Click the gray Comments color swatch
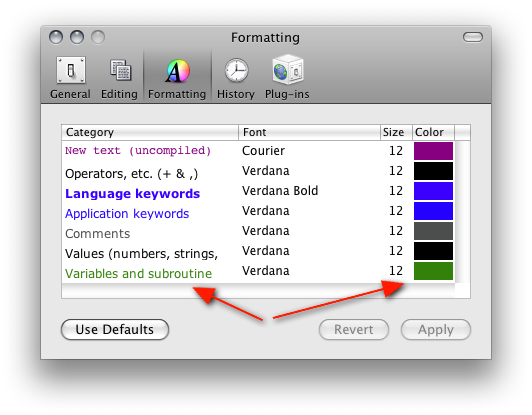The image size is (532, 415). pyautogui.click(x=433, y=231)
